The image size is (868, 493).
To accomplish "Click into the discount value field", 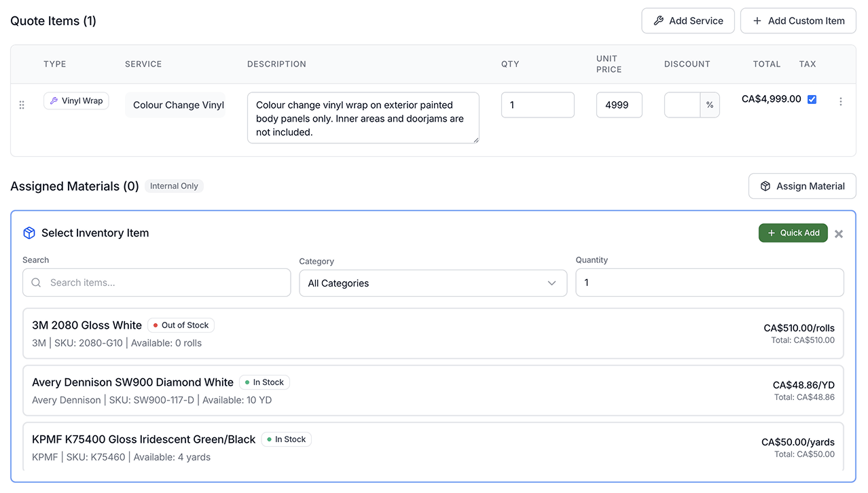I will click(x=682, y=105).
